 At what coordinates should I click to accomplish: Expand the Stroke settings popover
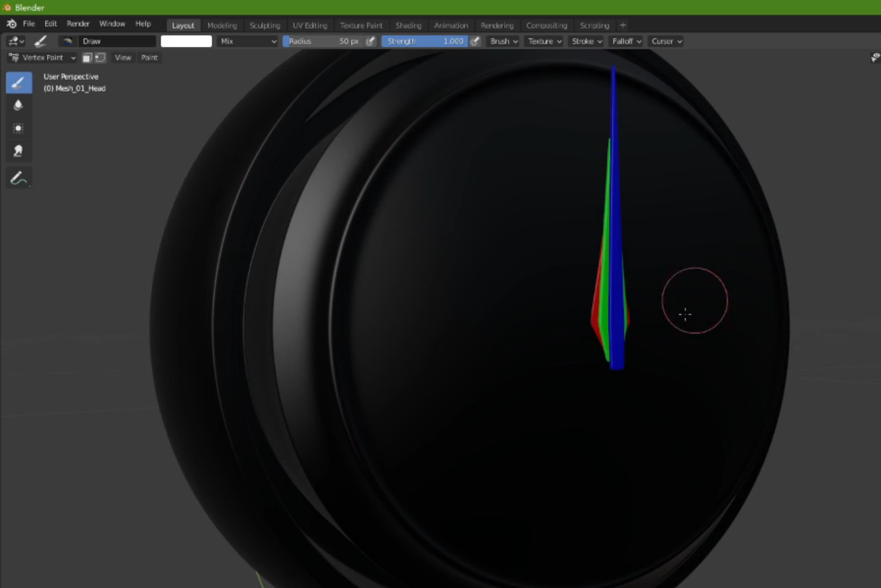(x=586, y=41)
